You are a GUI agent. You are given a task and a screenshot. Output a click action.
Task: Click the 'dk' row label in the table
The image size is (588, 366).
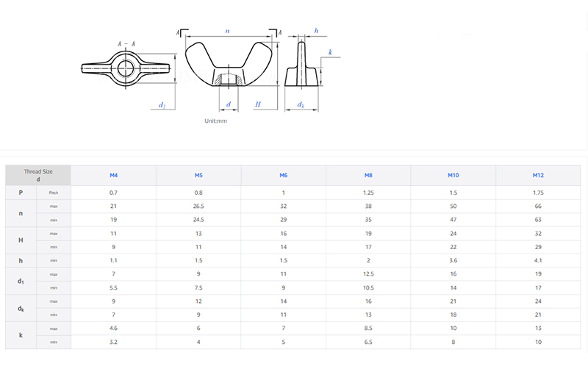(x=21, y=308)
